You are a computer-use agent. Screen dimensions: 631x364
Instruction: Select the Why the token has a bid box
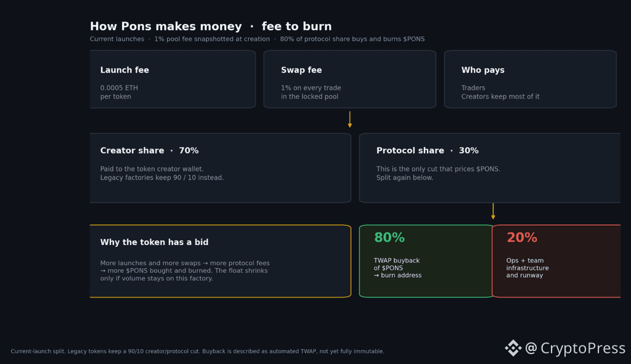coord(221,261)
